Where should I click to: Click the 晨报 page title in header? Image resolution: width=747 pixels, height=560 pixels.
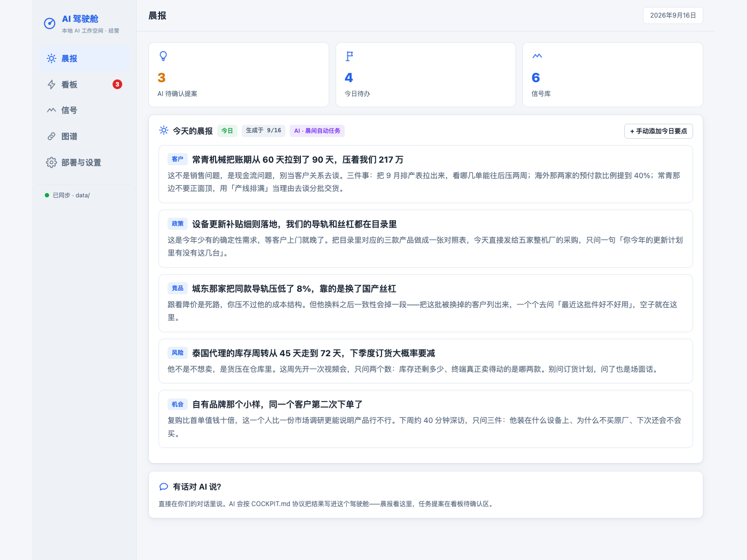pos(157,15)
